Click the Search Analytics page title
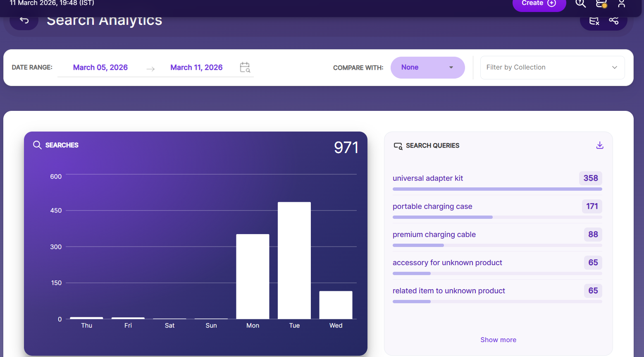The width and height of the screenshot is (644, 357). point(104,20)
